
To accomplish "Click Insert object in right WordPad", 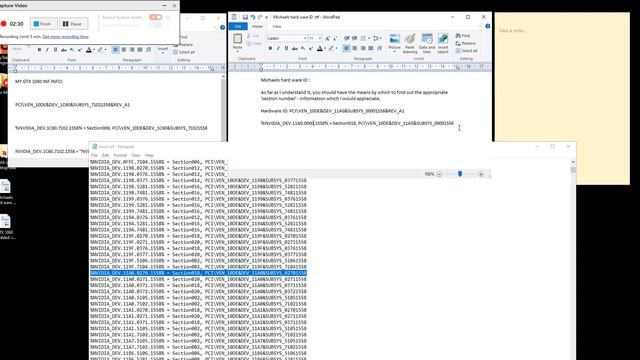I will (x=443, y=43).
